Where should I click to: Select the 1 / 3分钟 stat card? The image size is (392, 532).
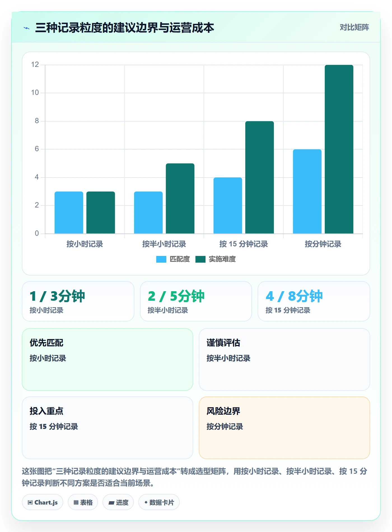78,301
